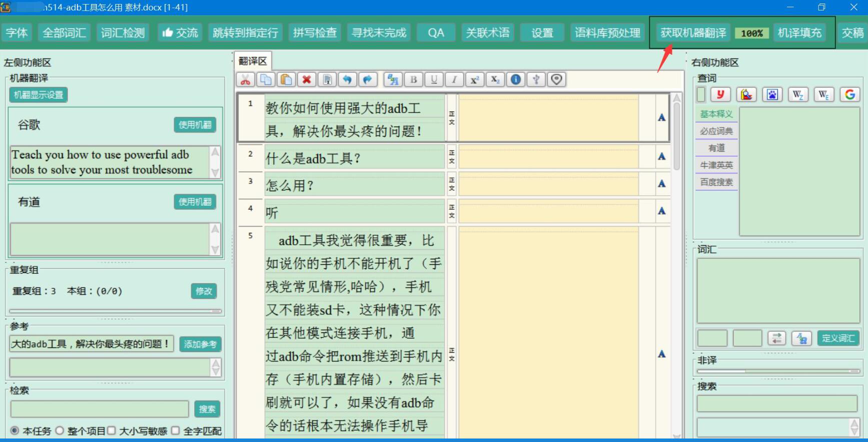The image size is (868, 442).
Task: Click 跳转到指定行 in top bar
Action: pos(245,33)
